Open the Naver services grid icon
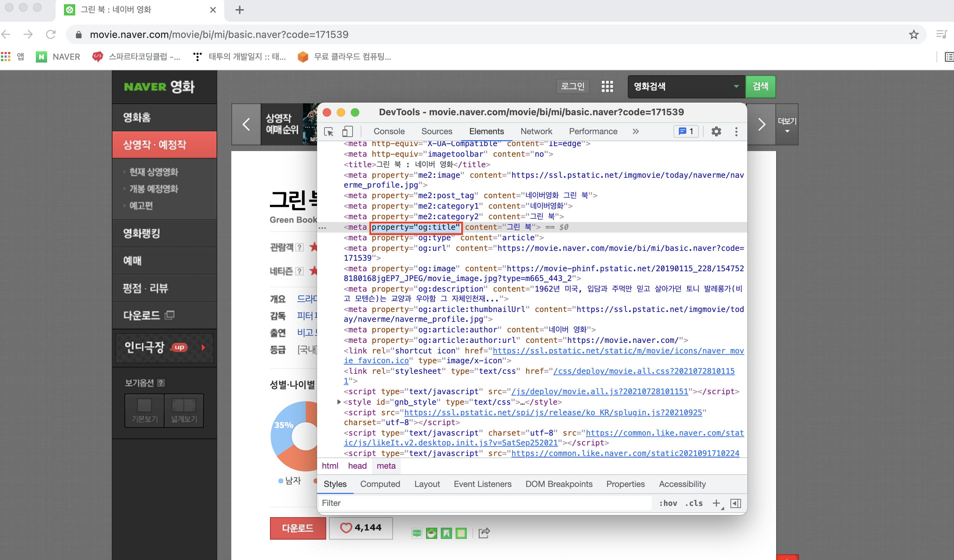954x560 pixels. (x=607, y=86)
